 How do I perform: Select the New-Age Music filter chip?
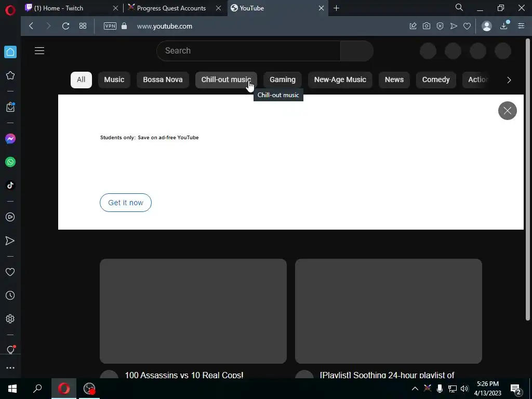tap(340, 79)
